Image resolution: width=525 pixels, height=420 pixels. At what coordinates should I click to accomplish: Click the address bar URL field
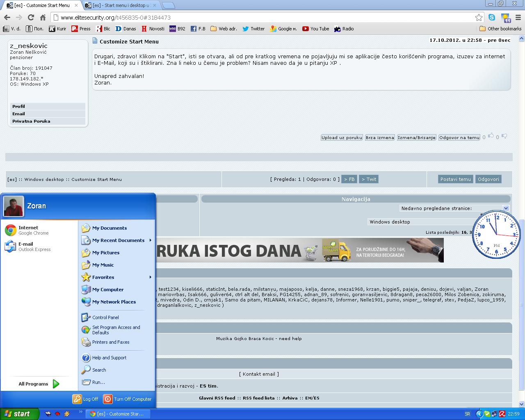tap(262, 18)
